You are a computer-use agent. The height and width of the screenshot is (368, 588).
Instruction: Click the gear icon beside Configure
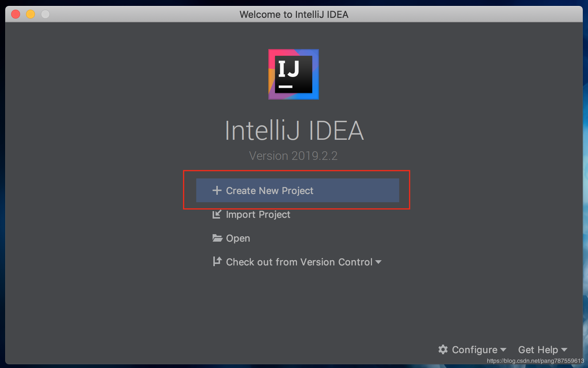[443, 349]
